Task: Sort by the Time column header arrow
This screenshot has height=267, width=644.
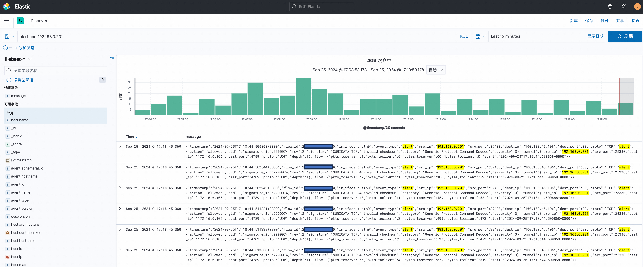Action: point(136,137)
